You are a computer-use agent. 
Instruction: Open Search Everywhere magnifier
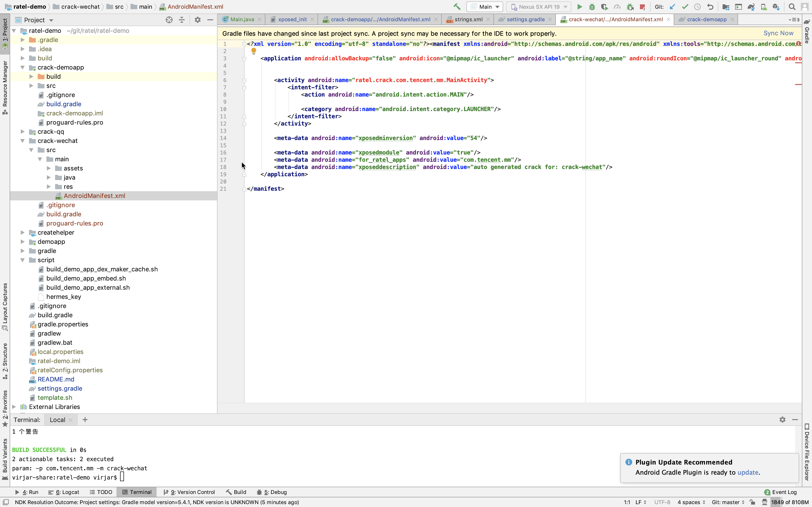click(x=792, y=7)
